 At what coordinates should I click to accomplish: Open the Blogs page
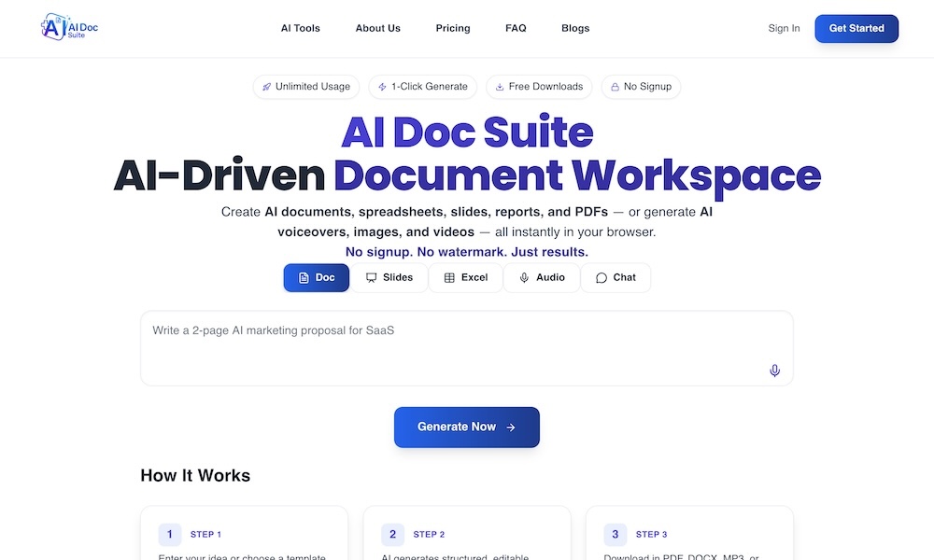point(575,28)
